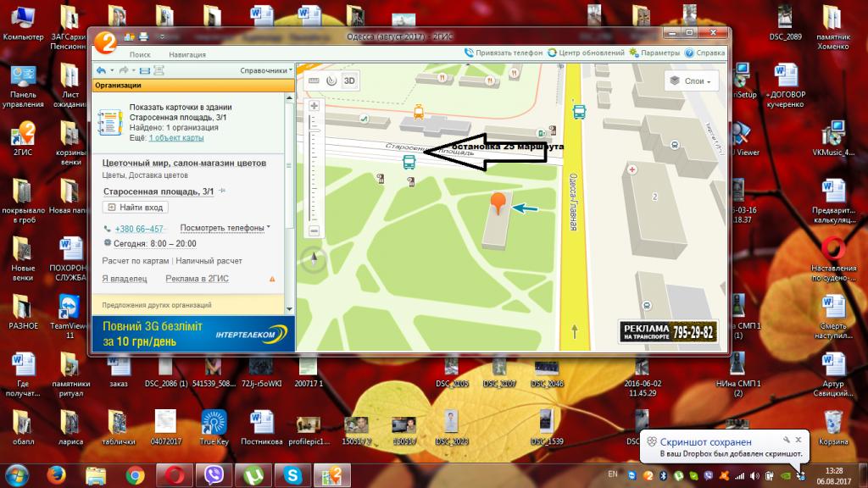868x488 pixels.
Task: Select the radius search tool icon
Action: (x=331, y=80)
